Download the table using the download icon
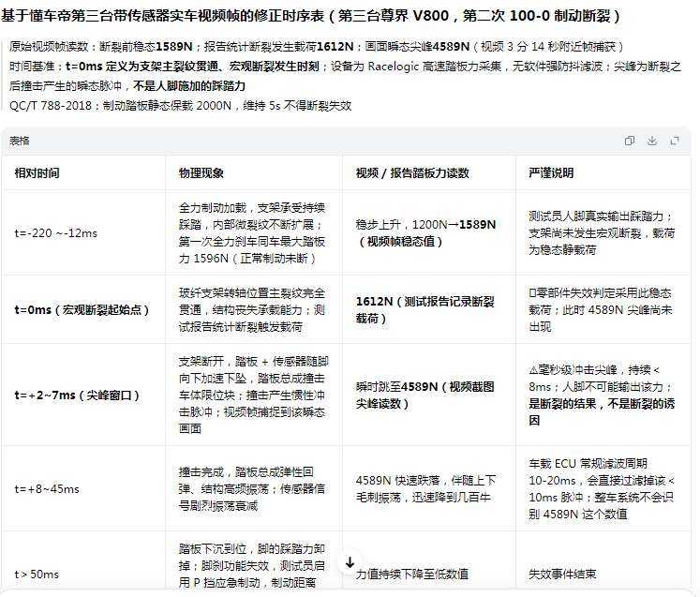The width and height of the screenshot is (700, 597). [652, 142]
